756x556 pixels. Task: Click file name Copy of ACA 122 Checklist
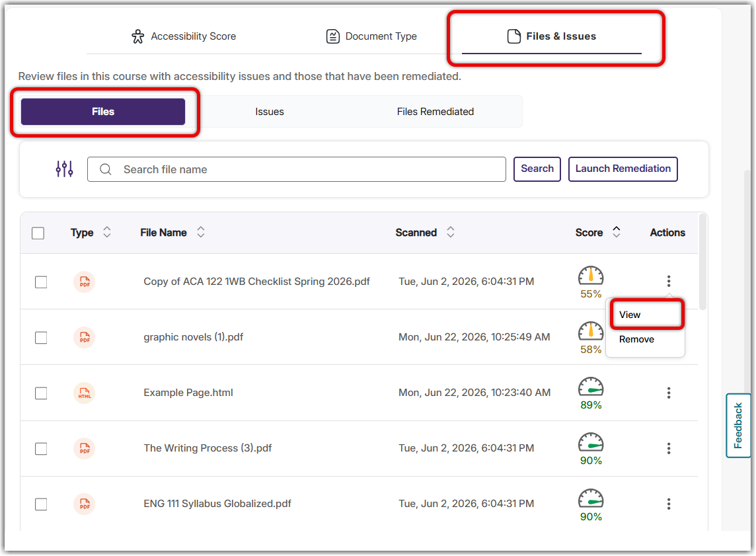(x=256, y=282)
